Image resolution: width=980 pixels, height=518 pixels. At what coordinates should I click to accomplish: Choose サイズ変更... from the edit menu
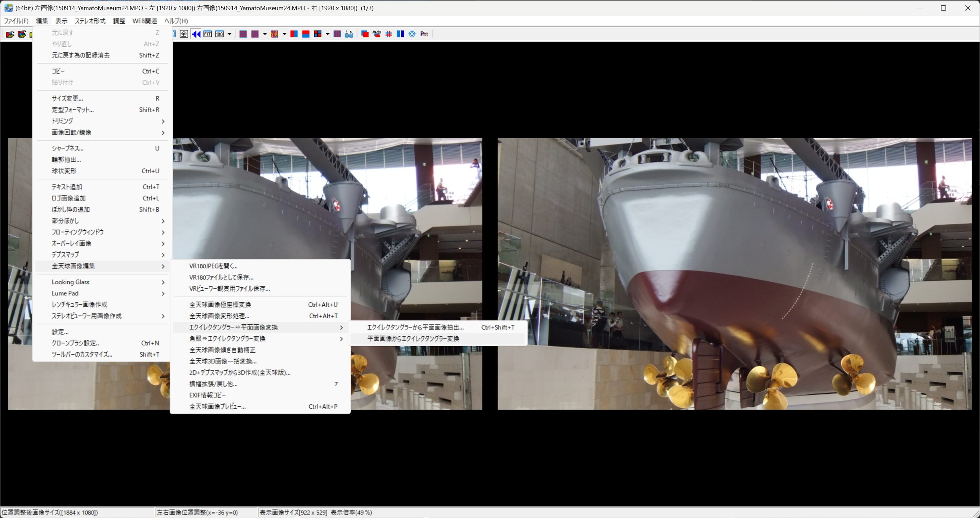[x=102, y=98]
